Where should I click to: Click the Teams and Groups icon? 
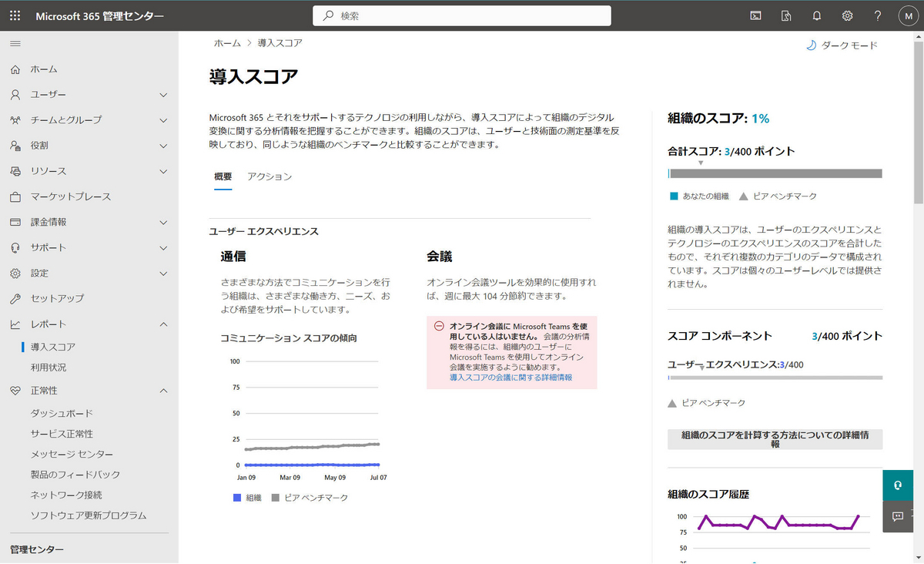pyautogui.click(x=15, y=120)
